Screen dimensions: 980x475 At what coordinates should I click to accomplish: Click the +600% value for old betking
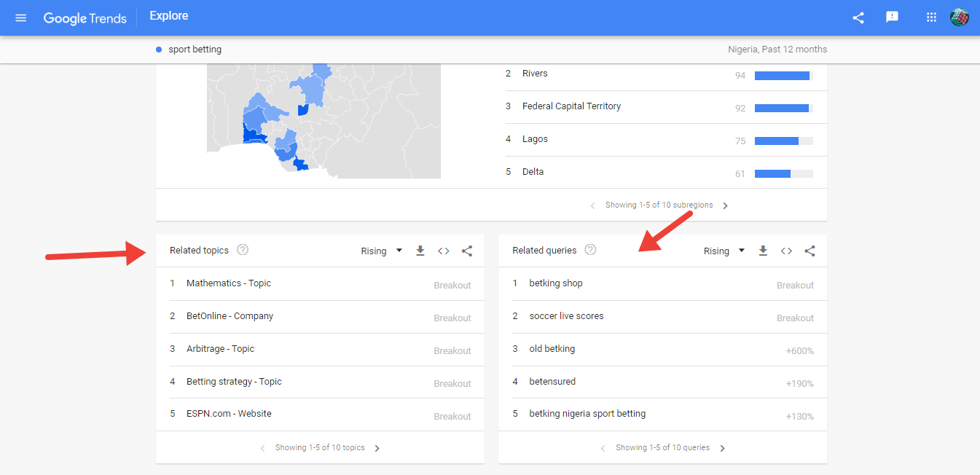(x=799, y=351)
